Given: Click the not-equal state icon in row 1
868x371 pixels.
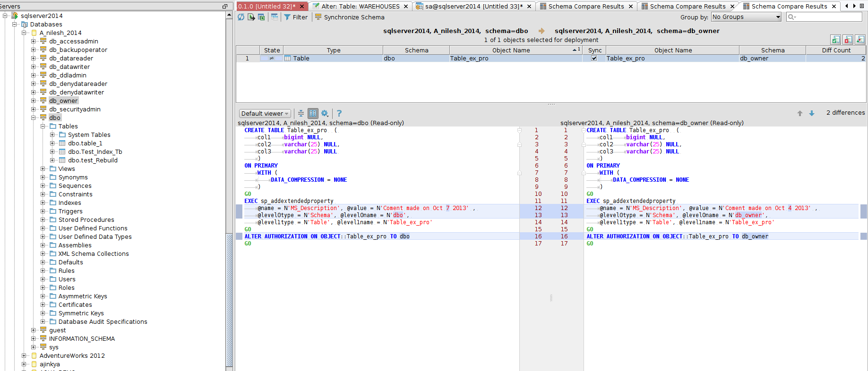Looking at the screenshot, I should click(272, 59).
